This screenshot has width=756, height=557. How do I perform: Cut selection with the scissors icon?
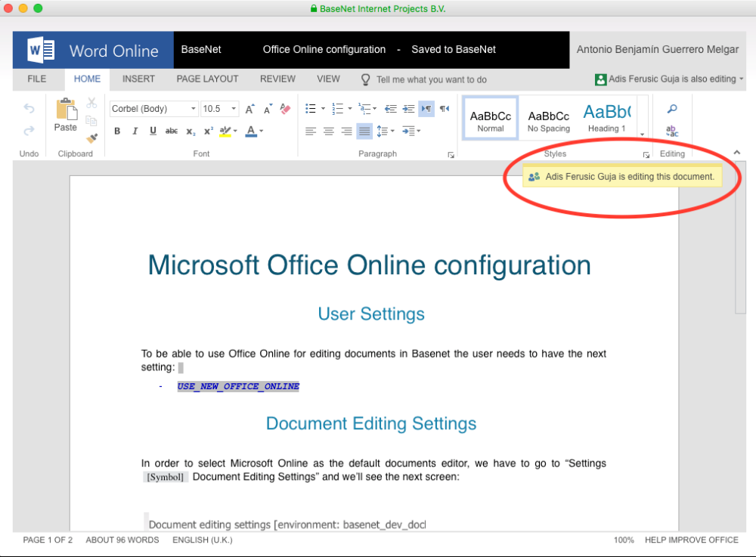point(91,103)
